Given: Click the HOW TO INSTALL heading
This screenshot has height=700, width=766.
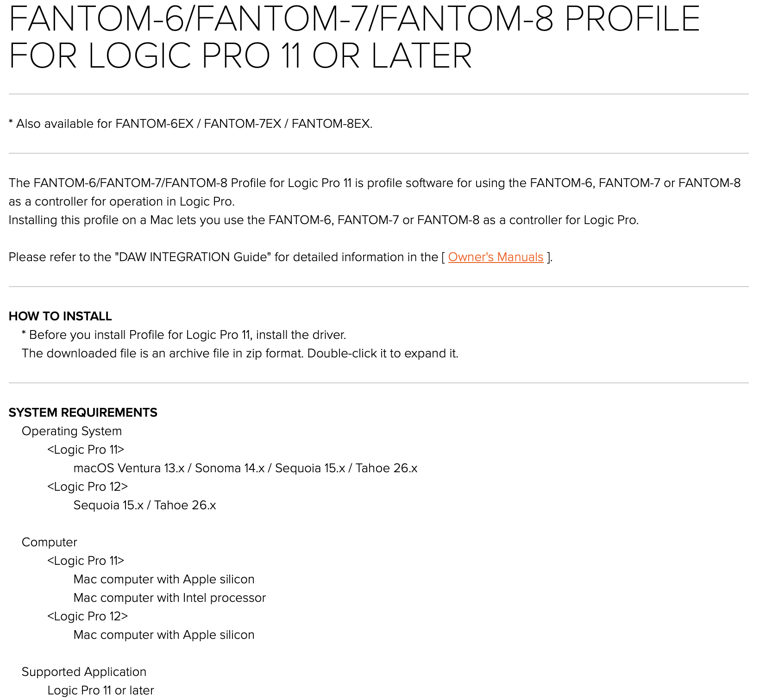Looking at the screenshot, I should pos(60,316).
